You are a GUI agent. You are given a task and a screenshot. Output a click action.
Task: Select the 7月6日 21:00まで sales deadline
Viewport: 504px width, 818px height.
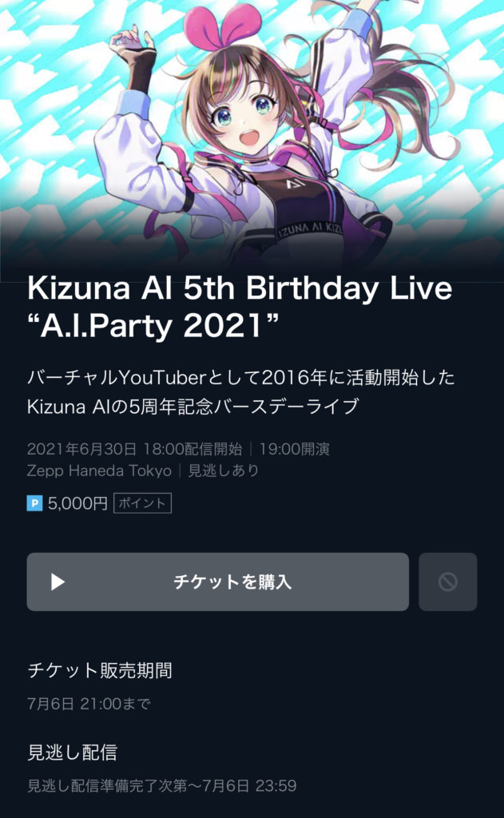(x=89, y=704)
